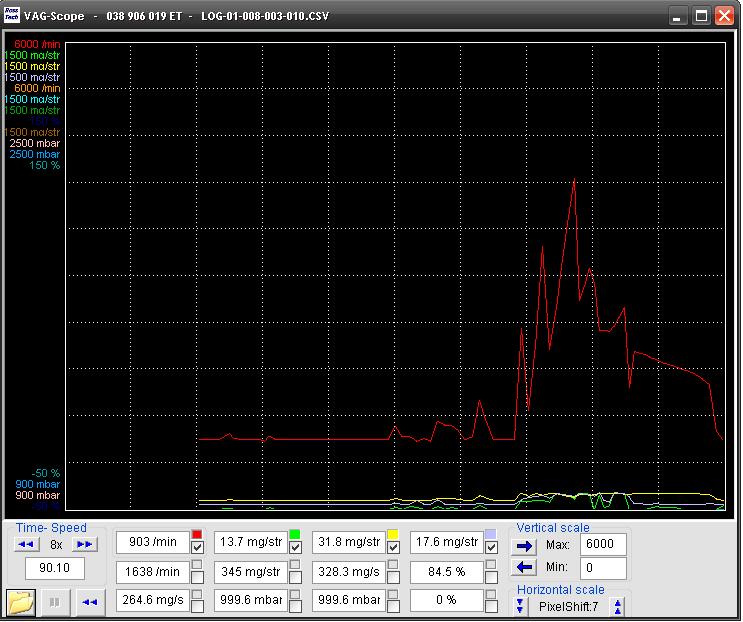Click the LOG-01-008-003-010.CSV title text
Viewport: 743px width, 622px height.
tap(265, 16)
